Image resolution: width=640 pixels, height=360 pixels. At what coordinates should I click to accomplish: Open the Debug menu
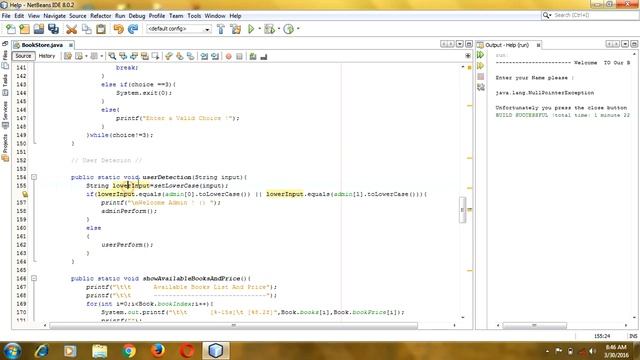(137, 16)
